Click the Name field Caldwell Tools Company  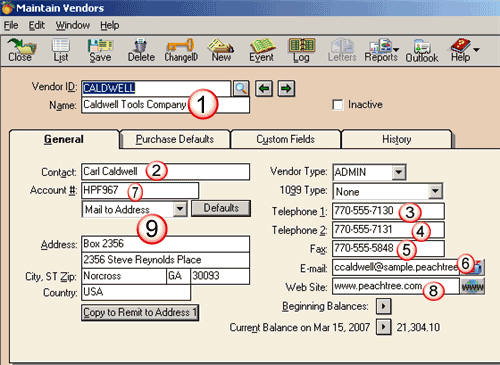(165, 105)
